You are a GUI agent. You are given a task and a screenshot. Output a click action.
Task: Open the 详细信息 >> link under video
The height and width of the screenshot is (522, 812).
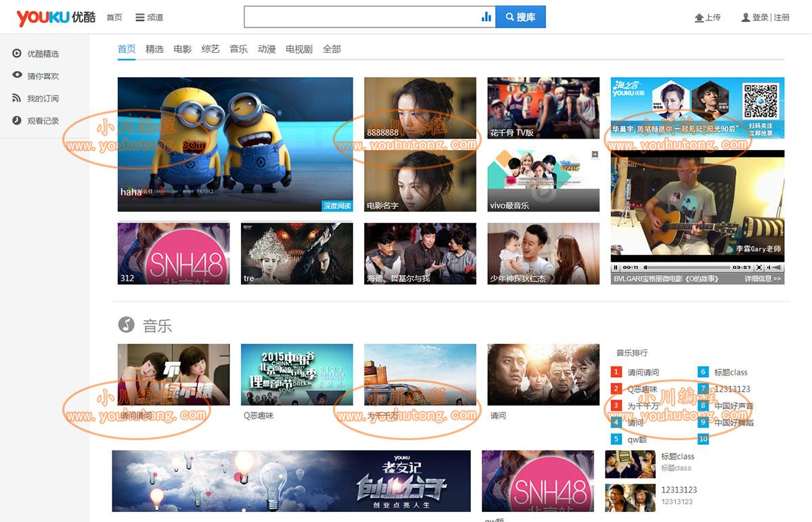(x=763, y=279)
